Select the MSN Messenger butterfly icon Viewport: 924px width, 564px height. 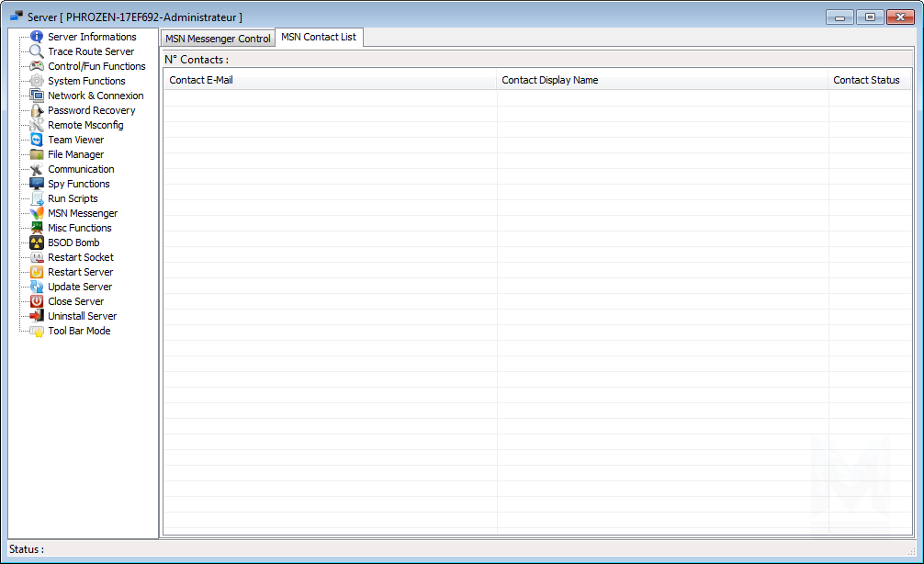[x=37, y=213]
